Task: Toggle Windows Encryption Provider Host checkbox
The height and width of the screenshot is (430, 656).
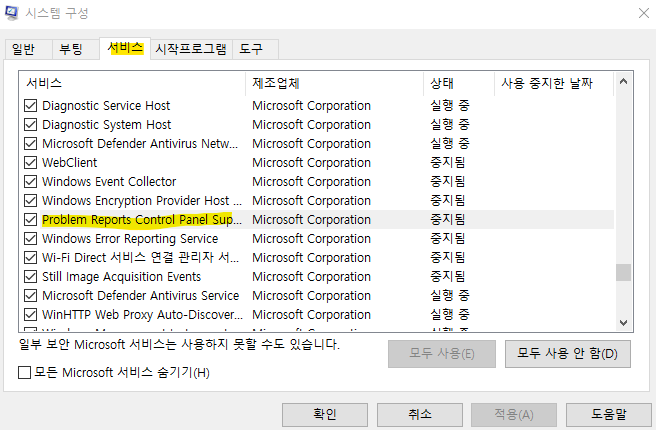Action: pos(31,200)
